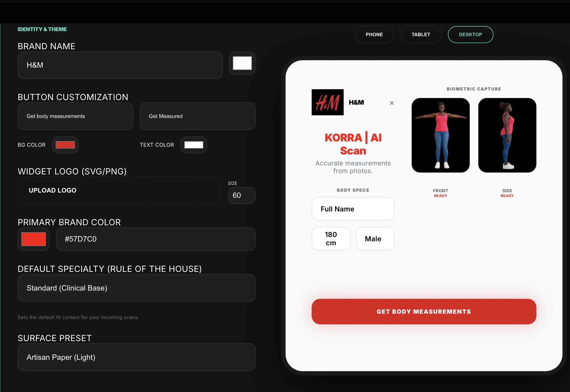
Task: Click the SIDE READY status label
Action: pos(507,193)
